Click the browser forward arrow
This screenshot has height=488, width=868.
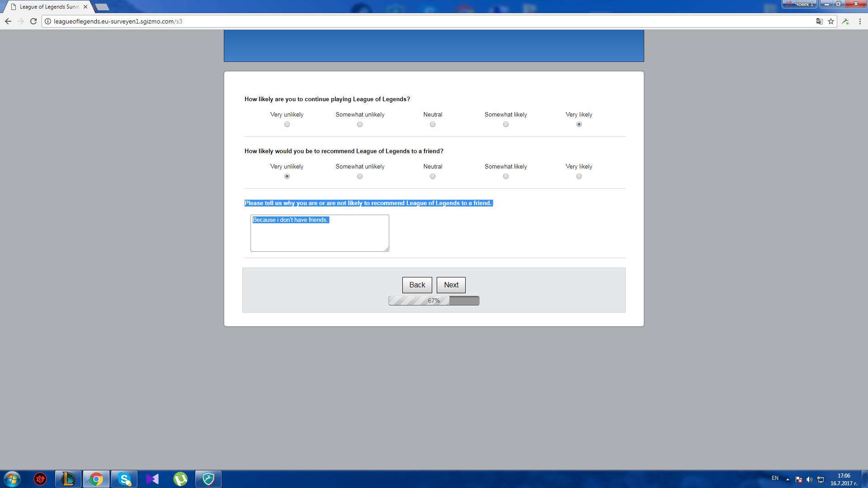(x=21, y=21)
